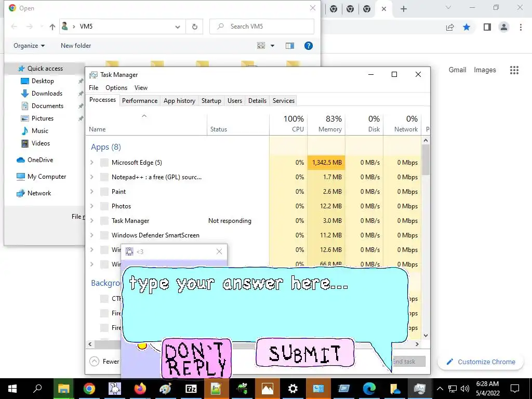Expand the Microsoft Edge (5) process group
The height and width of the screenshot is (399, 532).
coord(91,163)
